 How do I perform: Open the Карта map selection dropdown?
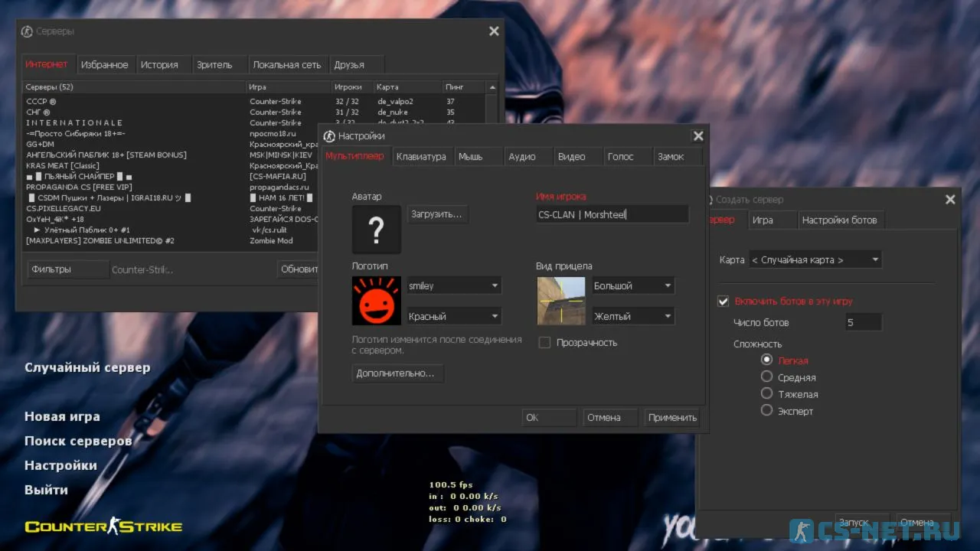(815, 260)
